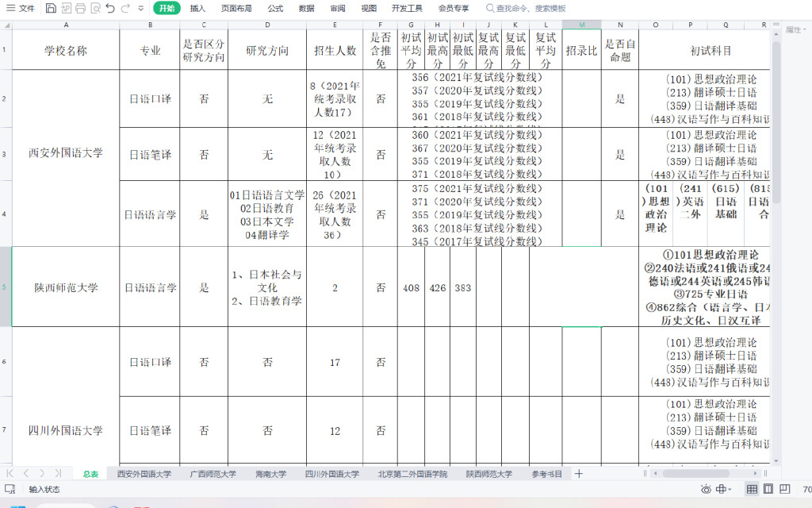Open the 海南大学 sheet tab
The image size is (812, 508).
click(x=271, y=474)
